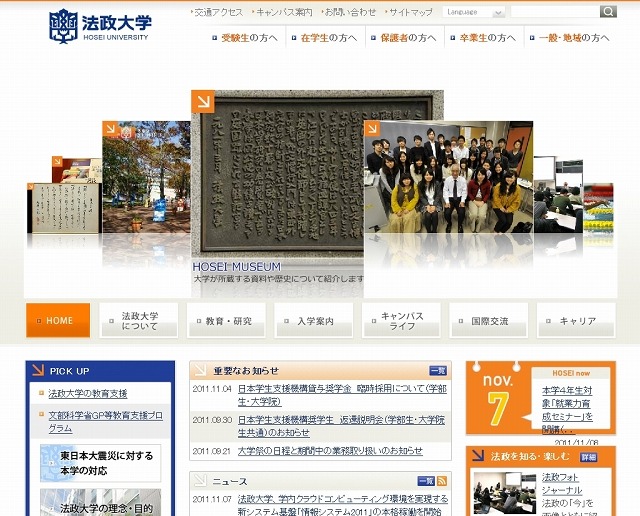640x516 pixels.
Task: Click the PICK UP header arrow icon
Action: [38, 370]
